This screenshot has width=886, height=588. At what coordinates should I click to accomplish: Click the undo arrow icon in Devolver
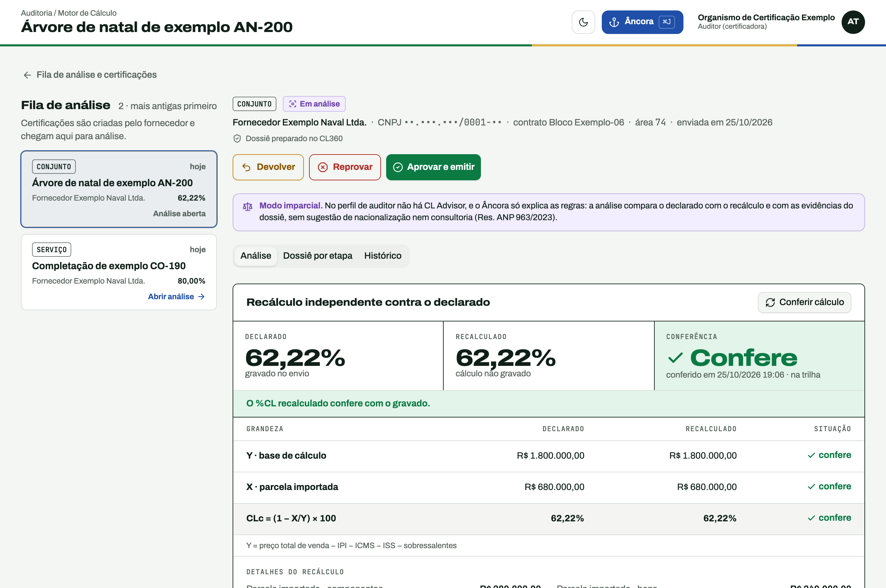point(246,167)
